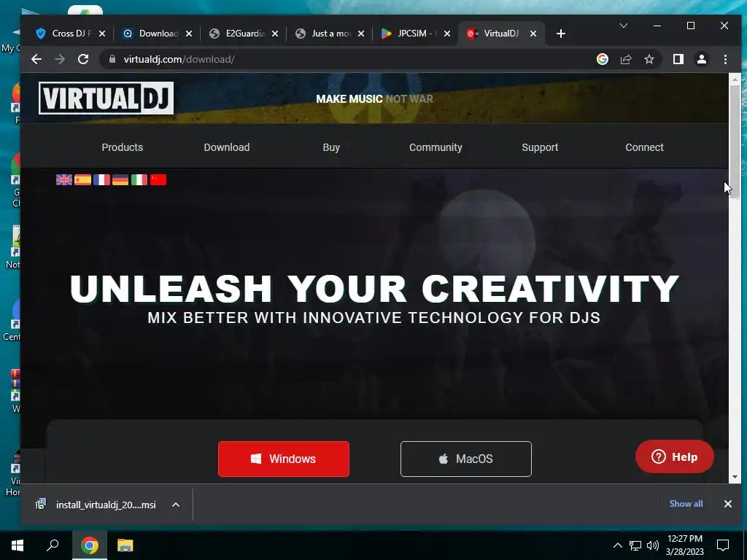Click the Chrome taskbar icon
This screenshot has height=560, width=747.
tap(90, 545)
